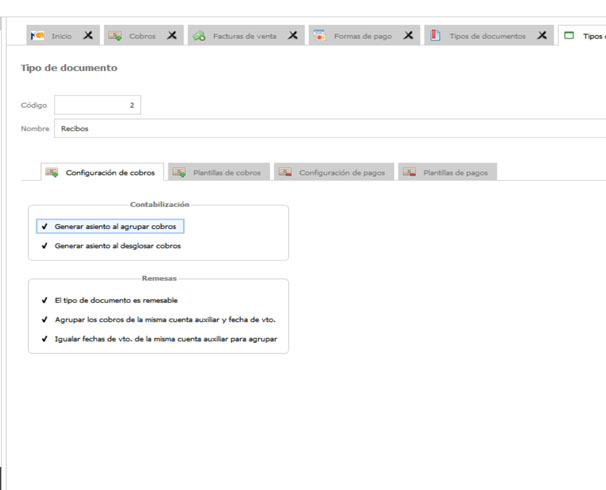Click the Configuración de pagos tab icon
This screenshot has height=490, width=606.
(285, 172)
